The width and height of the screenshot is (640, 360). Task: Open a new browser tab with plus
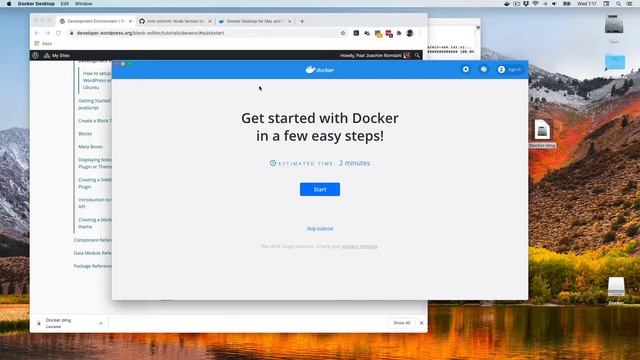click(x=302, y=21)
